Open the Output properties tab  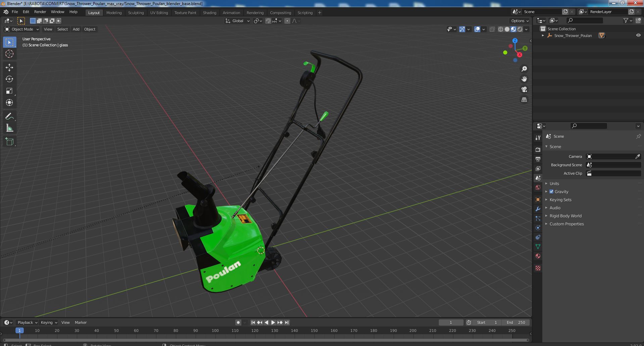click(x=538, y=159)
